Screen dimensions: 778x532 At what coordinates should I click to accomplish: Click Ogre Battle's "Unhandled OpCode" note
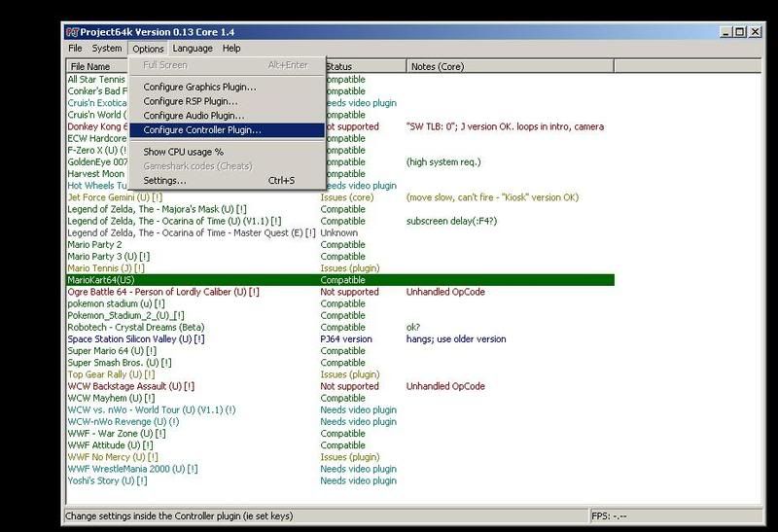click(x=445, y=293)
